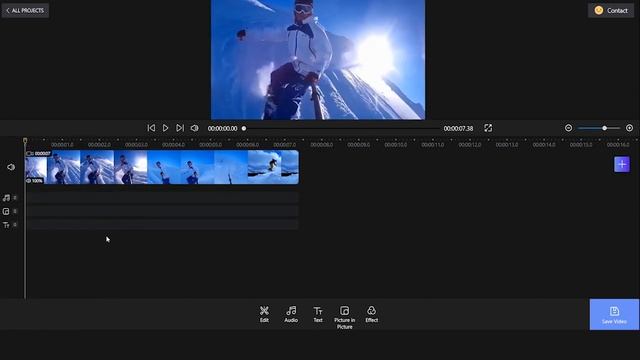
Task: Select the picture-in-picture track icon
Action: pos(6,211)
